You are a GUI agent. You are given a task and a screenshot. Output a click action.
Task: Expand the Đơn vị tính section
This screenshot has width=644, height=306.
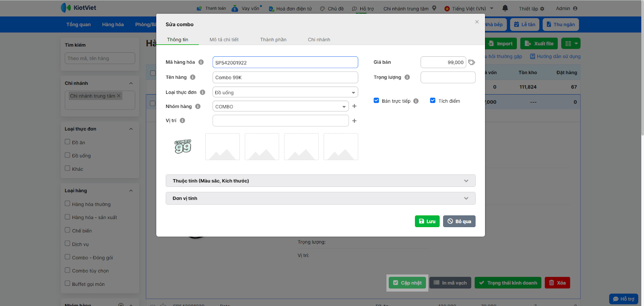[320, 198]
